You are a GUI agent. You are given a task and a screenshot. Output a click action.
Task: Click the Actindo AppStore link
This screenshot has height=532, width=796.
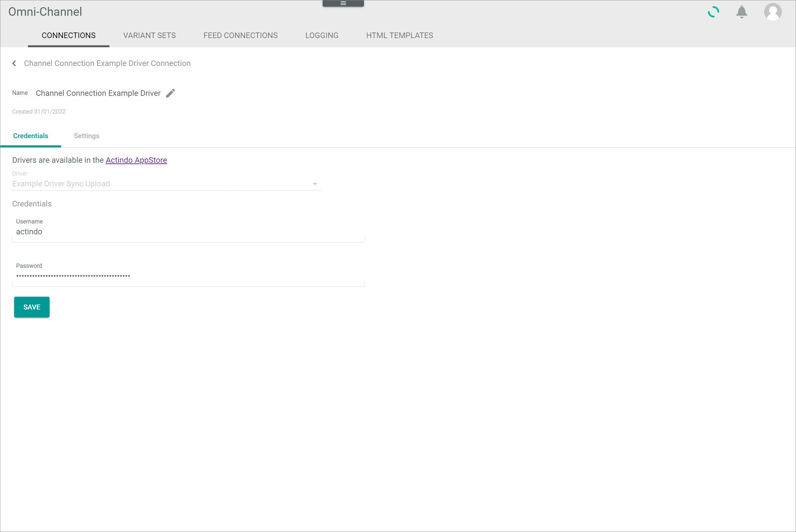point(136,160)
